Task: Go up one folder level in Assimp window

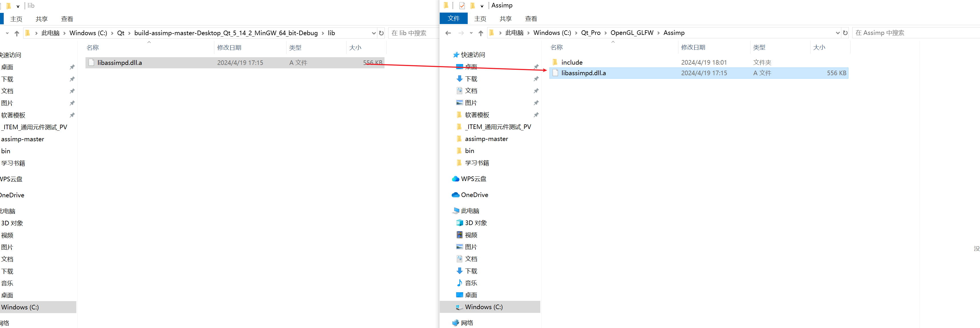Action: pos(481,33)
